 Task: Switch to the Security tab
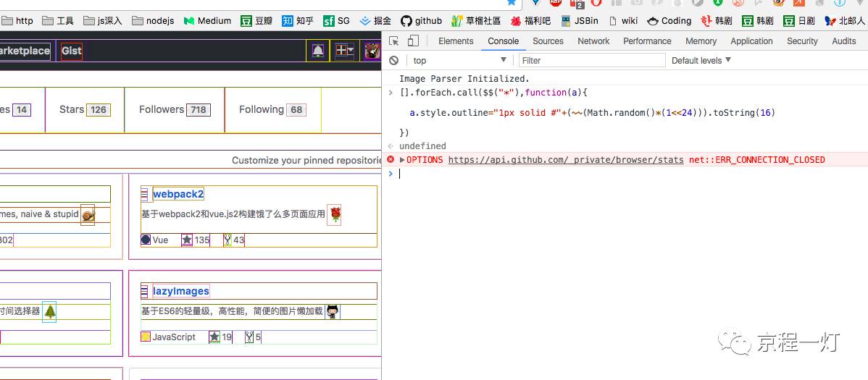802,41
